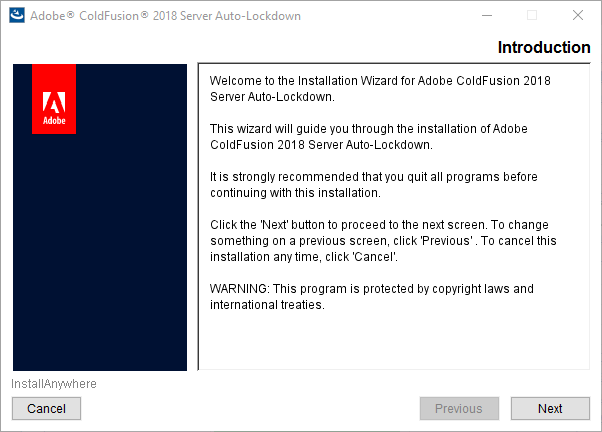Click the Introduction heading
Viewport: 602px width, 432px height.
tap(544, 47)
